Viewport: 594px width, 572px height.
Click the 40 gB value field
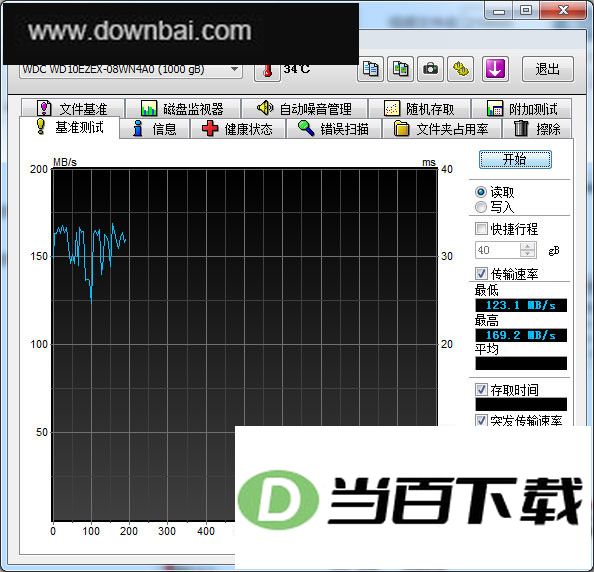click(x=498, y=250)
